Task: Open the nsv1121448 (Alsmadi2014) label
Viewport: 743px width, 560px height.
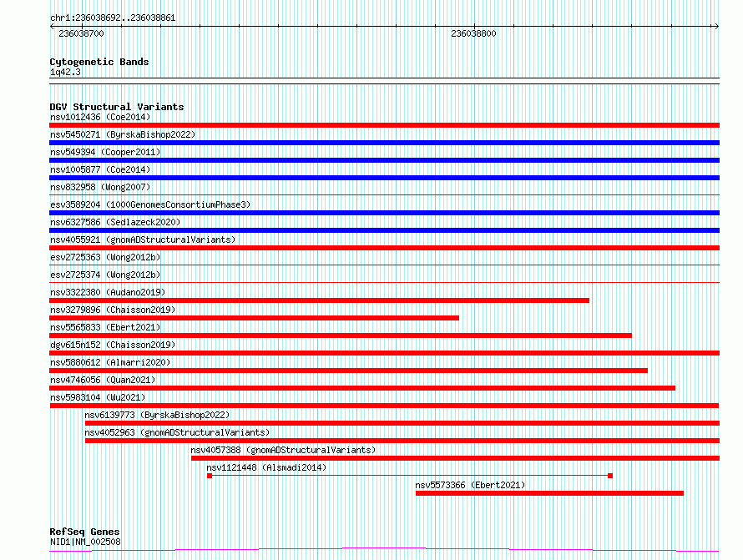Action: pos(266,467)
